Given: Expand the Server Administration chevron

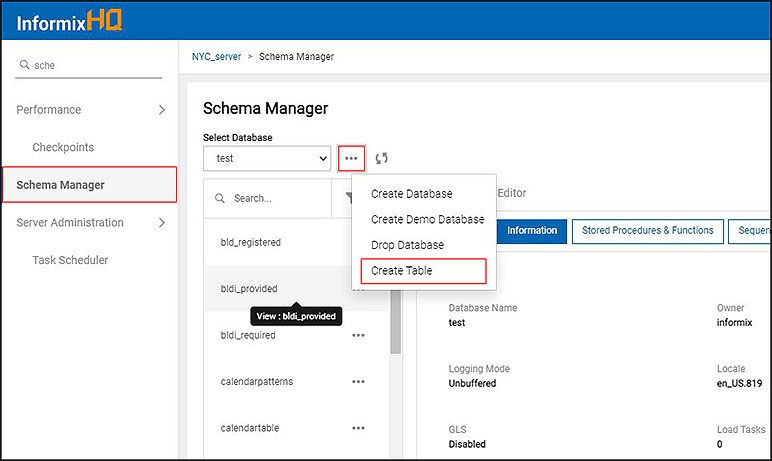Looking at the screenshot, I should click(x=162, y=223).
